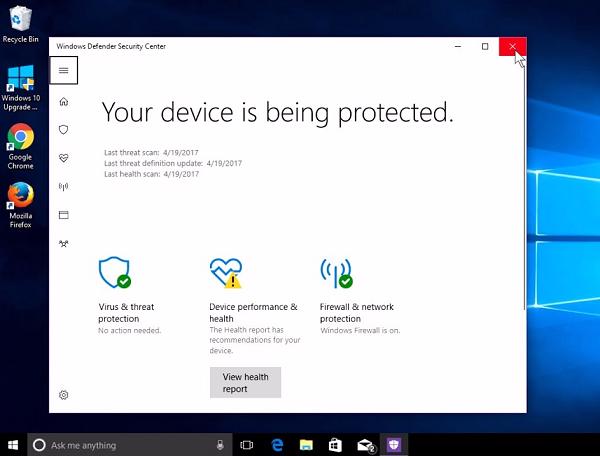Click 'Last threat definition update: 4/19/2017' text
600x456 pixels.
173,163
